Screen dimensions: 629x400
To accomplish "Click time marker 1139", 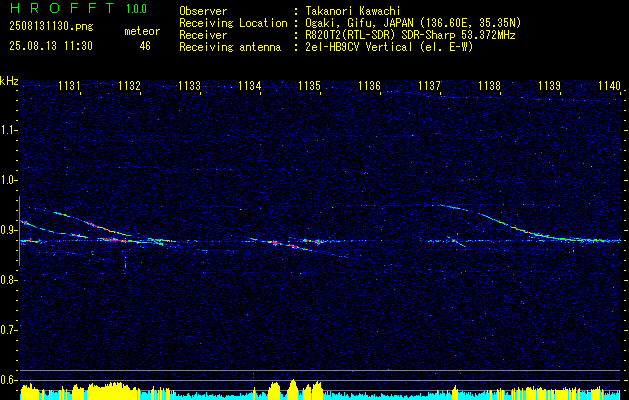I will [x=549, y=86].
